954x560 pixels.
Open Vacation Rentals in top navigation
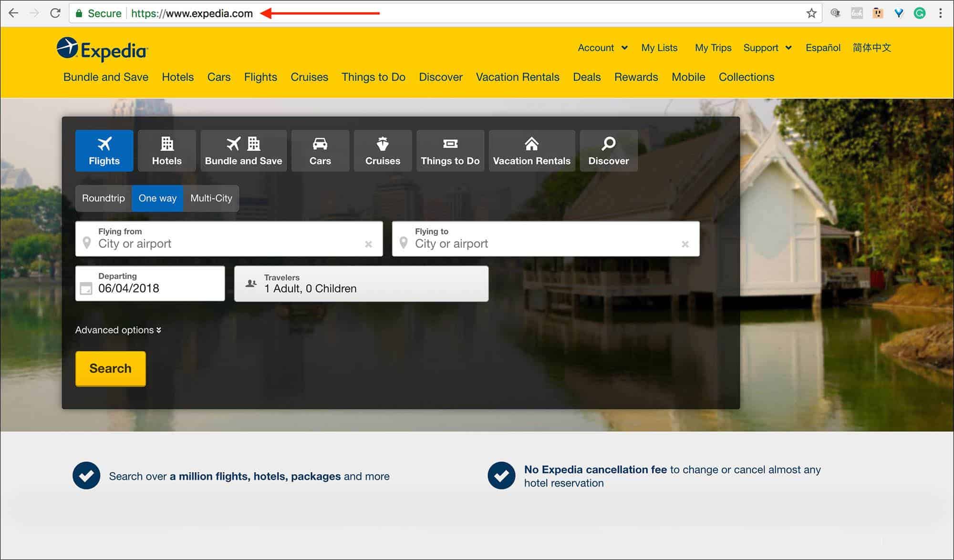click(x=518, y=77)
